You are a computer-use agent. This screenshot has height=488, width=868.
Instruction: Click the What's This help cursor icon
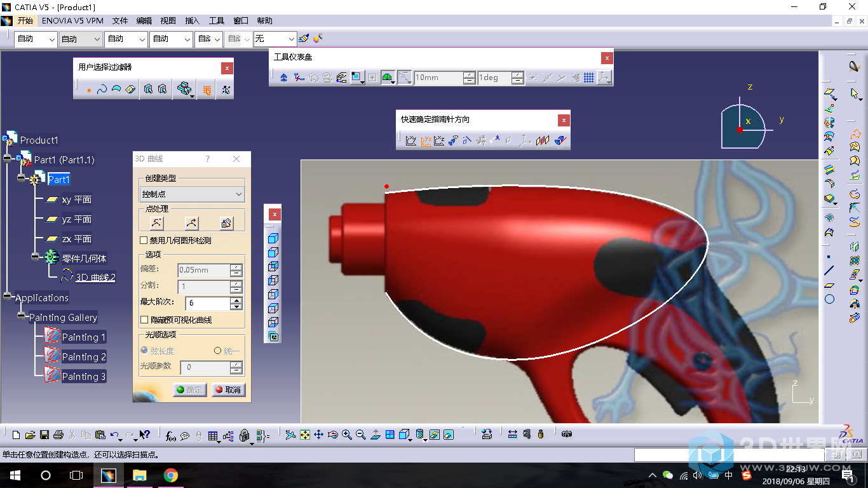(144, 435)
